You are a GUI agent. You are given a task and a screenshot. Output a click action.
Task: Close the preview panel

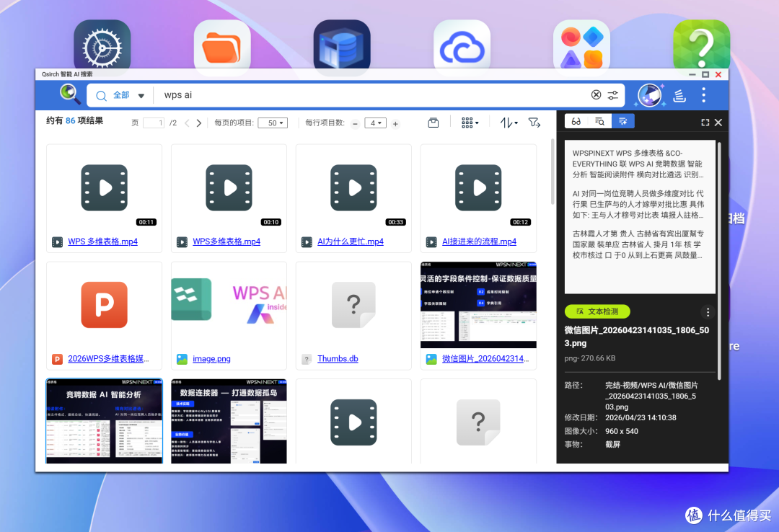(x=718, y=123)
